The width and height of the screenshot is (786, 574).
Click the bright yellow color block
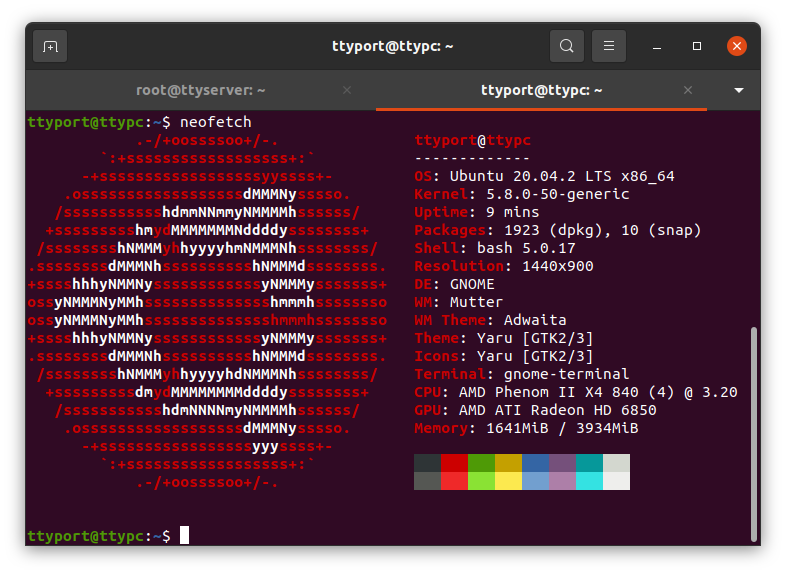pos(509,481)
